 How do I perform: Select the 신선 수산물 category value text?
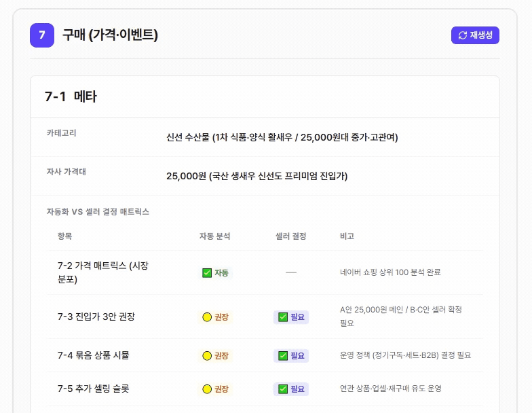pyautogui.click(x=282, y=137)
